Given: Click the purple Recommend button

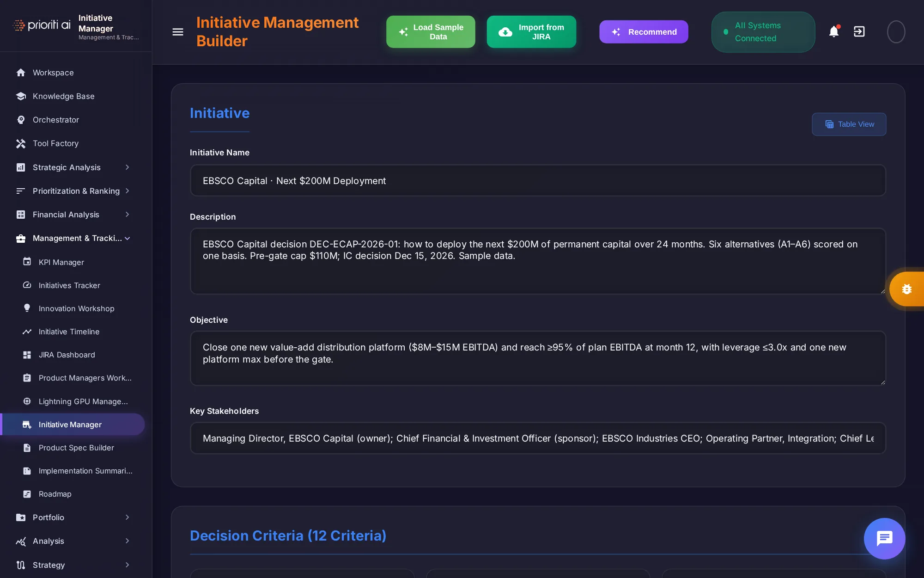Looking at the screenshot, I should point(644,32).
